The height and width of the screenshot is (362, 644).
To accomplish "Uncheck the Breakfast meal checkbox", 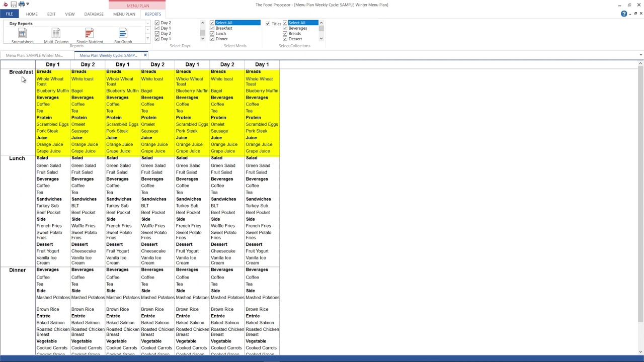I will 212,28.
